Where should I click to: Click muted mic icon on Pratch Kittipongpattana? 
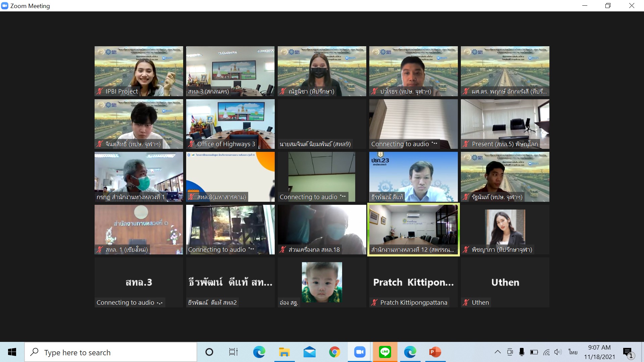pyautogui.click(x=374, y=302)
